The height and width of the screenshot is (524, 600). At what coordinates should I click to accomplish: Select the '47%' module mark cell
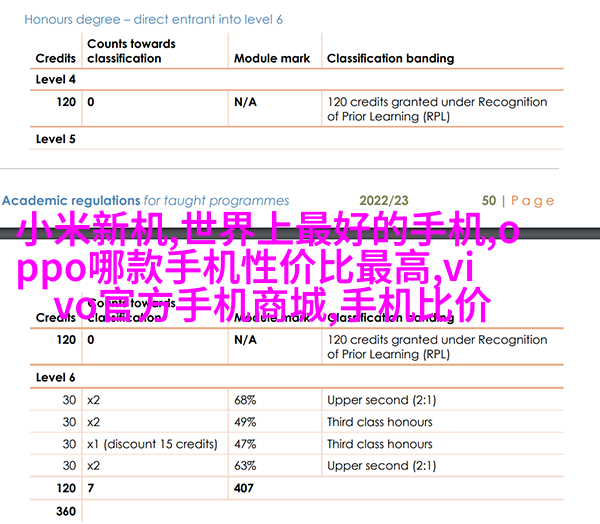(x=245, y=444)
